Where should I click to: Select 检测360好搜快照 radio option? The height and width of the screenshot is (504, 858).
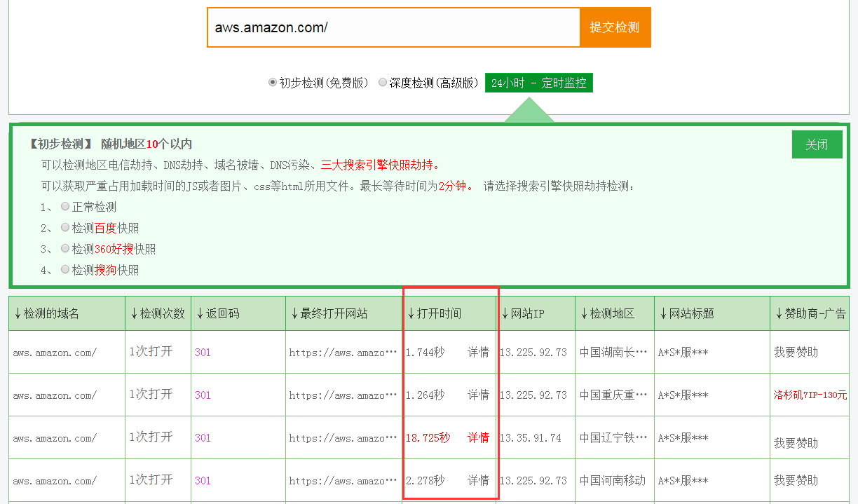65,249
